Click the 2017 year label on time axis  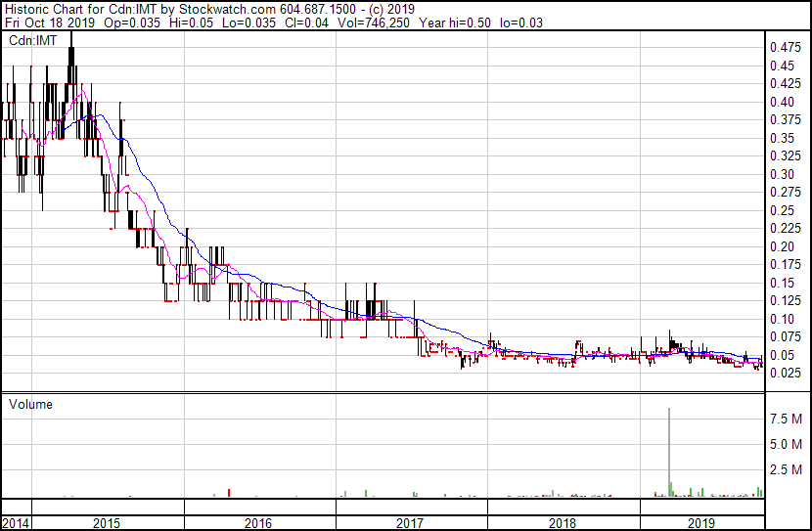(410, 523)
